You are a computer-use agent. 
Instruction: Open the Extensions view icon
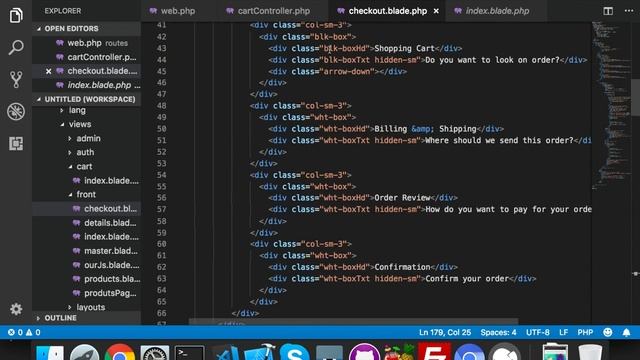[x=16, y=143]
